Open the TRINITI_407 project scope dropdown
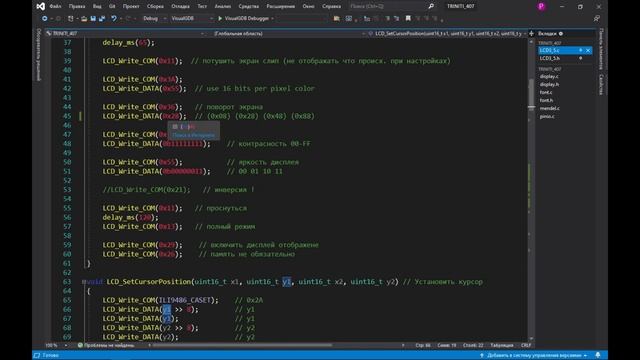The height and width of the screenshot is (360, 640). [126, 33]
